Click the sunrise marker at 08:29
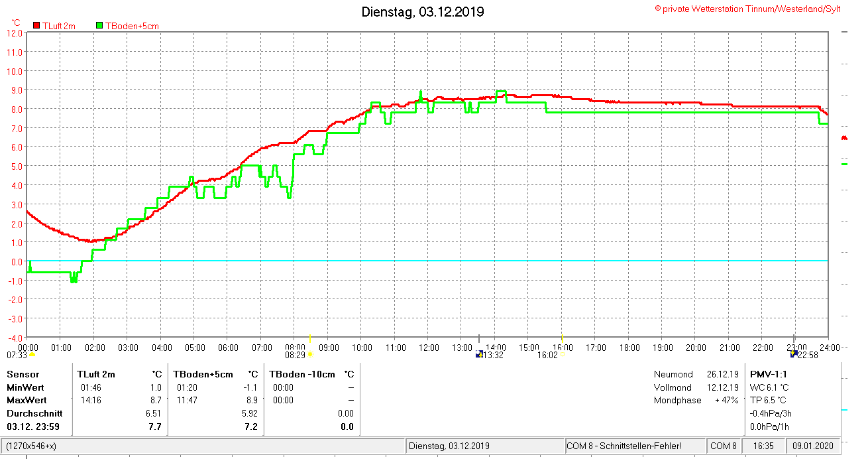 pos(310,355)
